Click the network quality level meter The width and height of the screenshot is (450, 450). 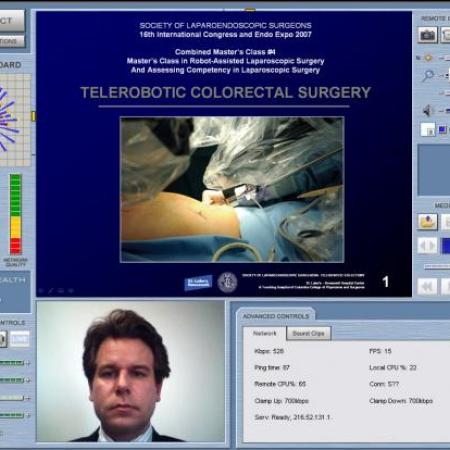[x=15, y=214]
